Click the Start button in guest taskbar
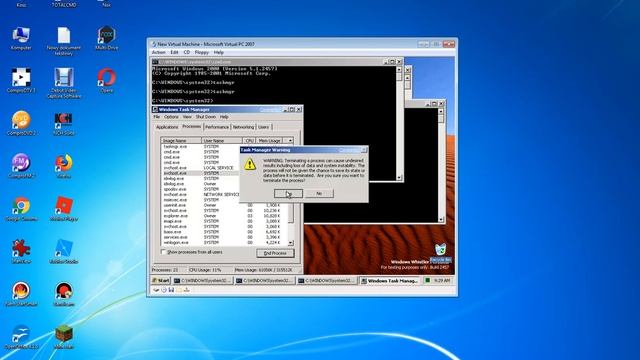The image size is (640, 360). (161, 280)
